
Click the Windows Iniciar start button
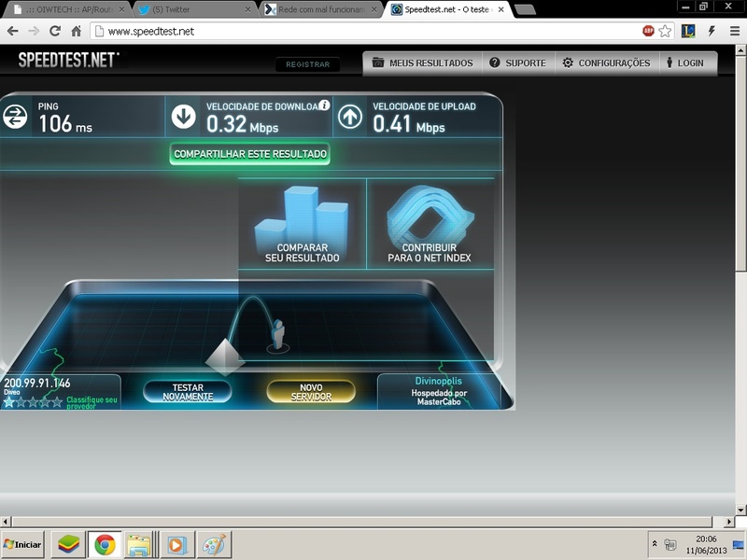tap(22, 544)
